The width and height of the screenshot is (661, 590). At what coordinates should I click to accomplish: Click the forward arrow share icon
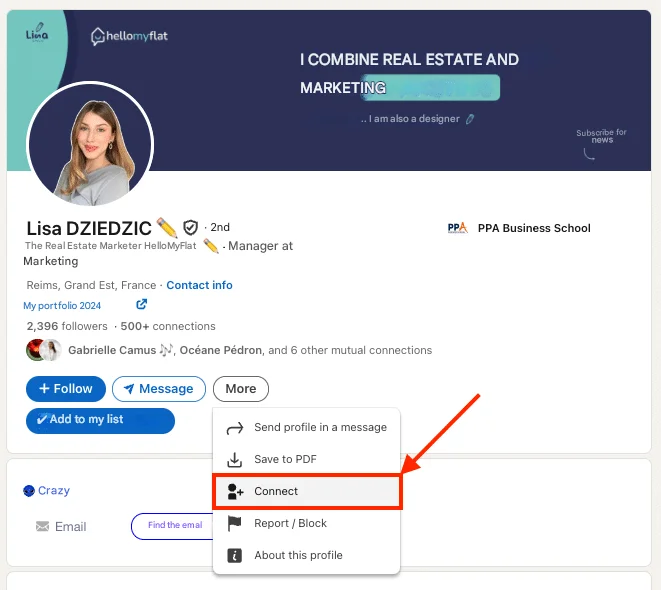coord(235,428)
